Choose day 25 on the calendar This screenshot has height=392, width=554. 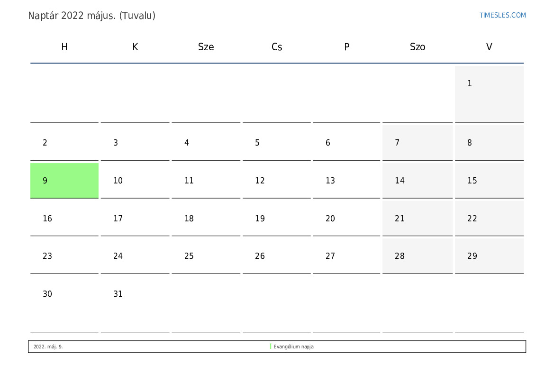pos(206,256)
